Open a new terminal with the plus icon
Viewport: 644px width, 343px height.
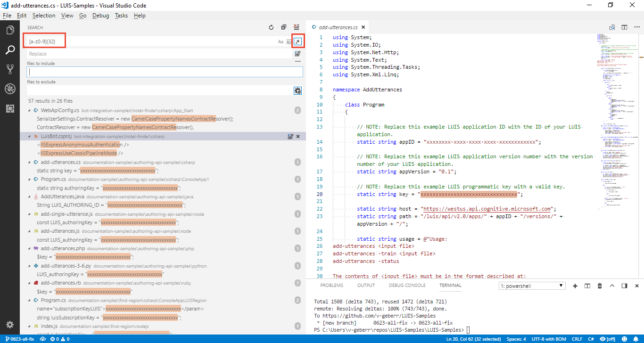coord(575,286)
